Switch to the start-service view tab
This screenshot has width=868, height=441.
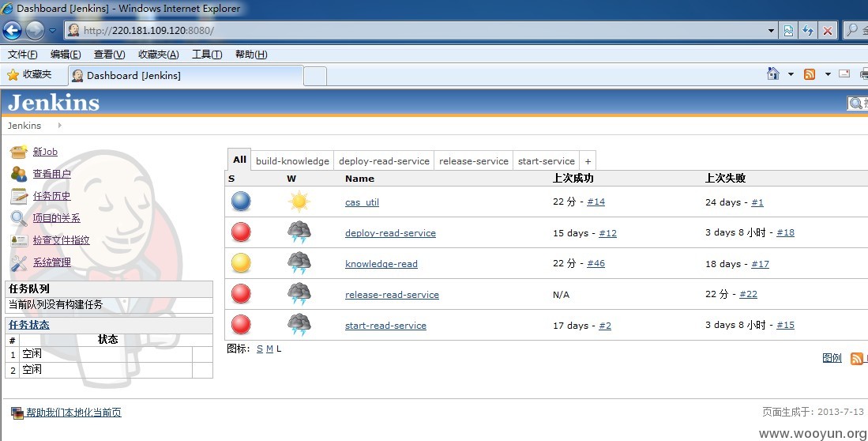(x=547, y=160)
